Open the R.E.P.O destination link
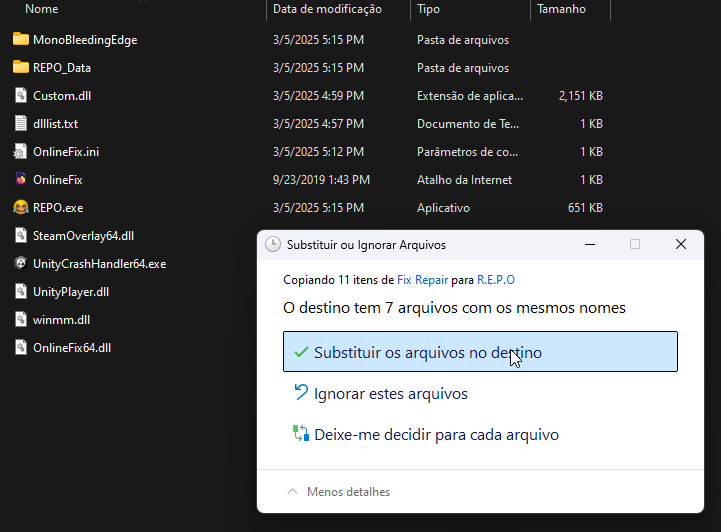721x532 pixels. tap(496, 280)
